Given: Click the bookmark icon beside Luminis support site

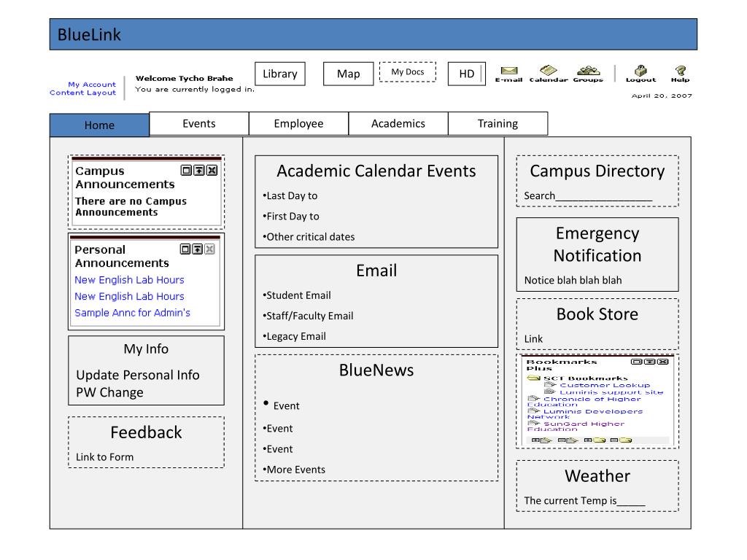Looking at the screenshot, I should point(550,392).
